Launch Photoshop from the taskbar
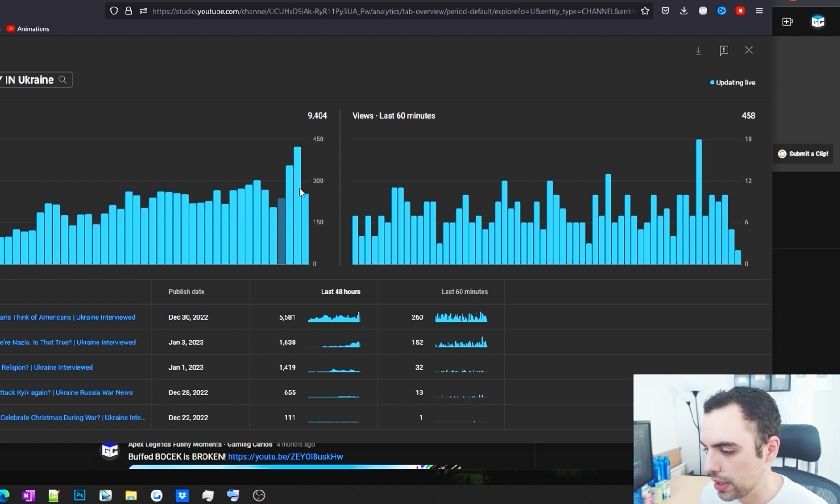Screen dimensions: 840x504 [80, 495]
